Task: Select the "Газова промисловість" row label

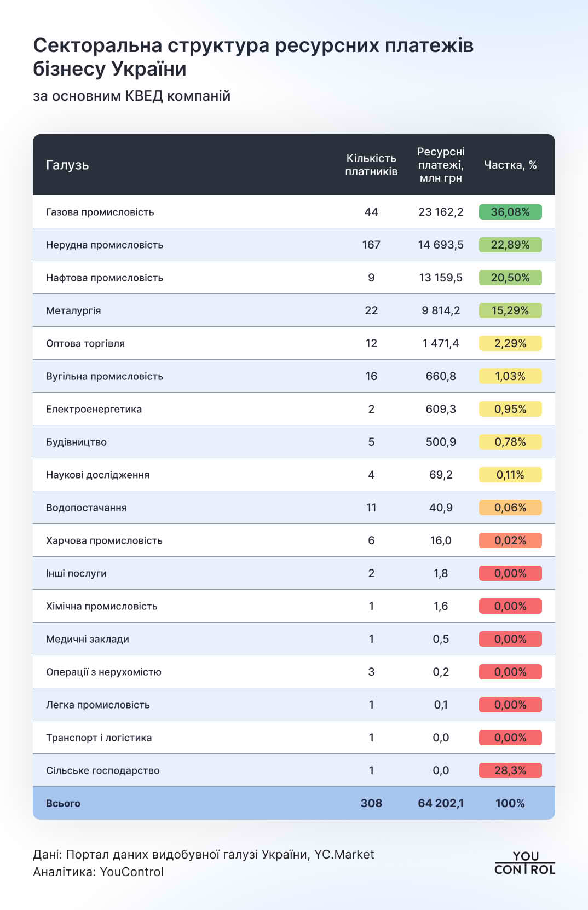Action: (100, 212)
